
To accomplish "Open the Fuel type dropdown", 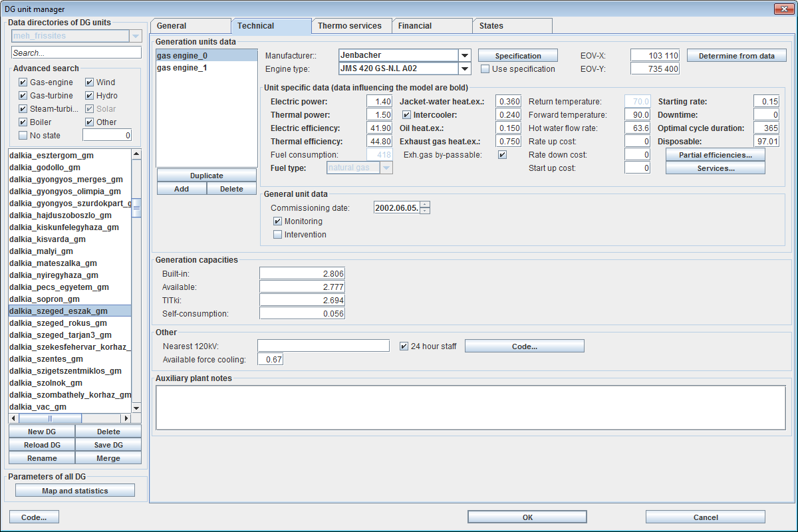I will (387, 168).
